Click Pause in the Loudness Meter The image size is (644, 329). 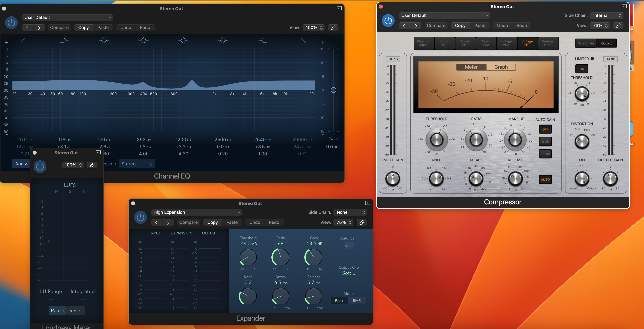[x=57, y=311]
